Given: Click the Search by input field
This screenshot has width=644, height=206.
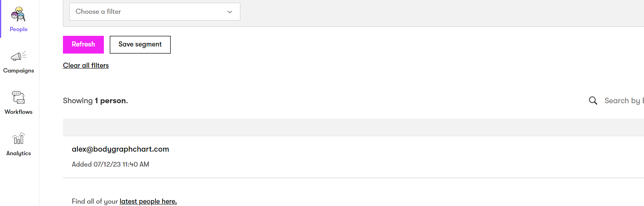Looking at the screenshot, I should pyautogui.click(x=624, y=101).
